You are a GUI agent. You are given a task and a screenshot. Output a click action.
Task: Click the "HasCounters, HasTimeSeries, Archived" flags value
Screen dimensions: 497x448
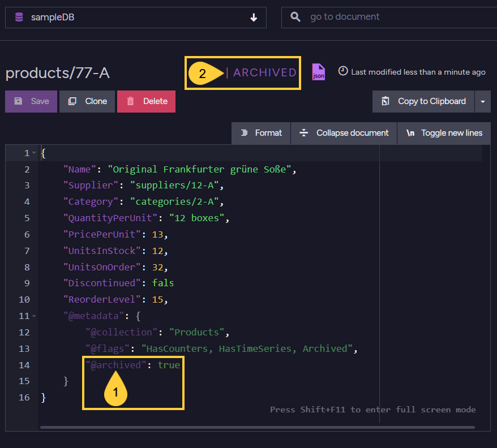pyautogui.click(x=247, y=348)
